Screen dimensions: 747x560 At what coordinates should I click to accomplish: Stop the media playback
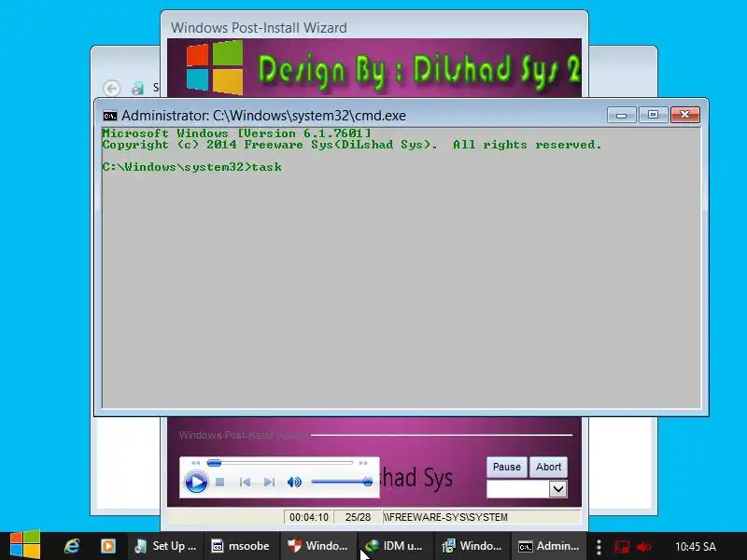(219, 483)
